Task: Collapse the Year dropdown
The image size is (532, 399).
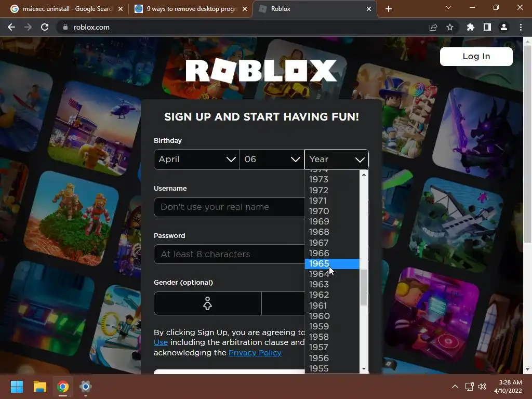Action: tap(337, 159)
